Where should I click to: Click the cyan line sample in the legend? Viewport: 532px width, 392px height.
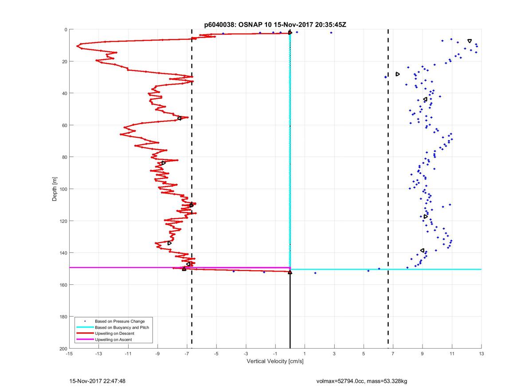pos(84,327)
